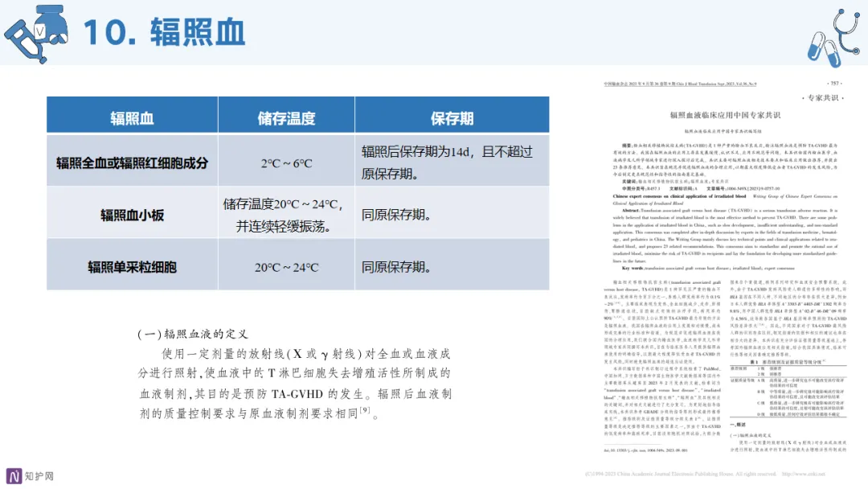The height and width of the screenshot is (489, 868).
Task: Click the English title 'Chinese expert consensus on clinical application'
Action: (x=679, y=196)
